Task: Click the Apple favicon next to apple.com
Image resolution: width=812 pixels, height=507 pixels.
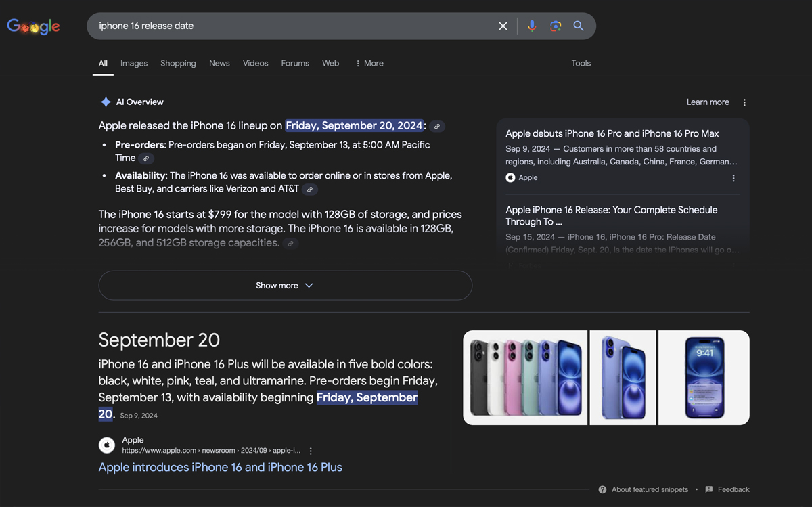Action: click(106, 445)
